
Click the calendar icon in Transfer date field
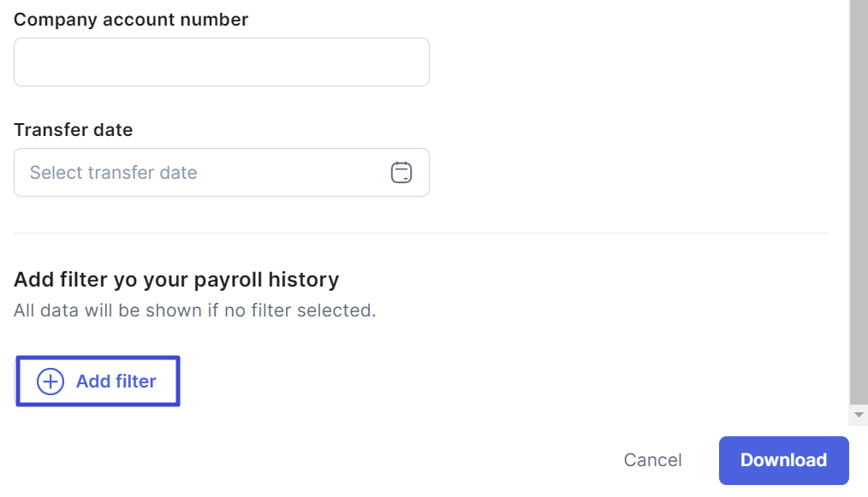click(401, 173)
